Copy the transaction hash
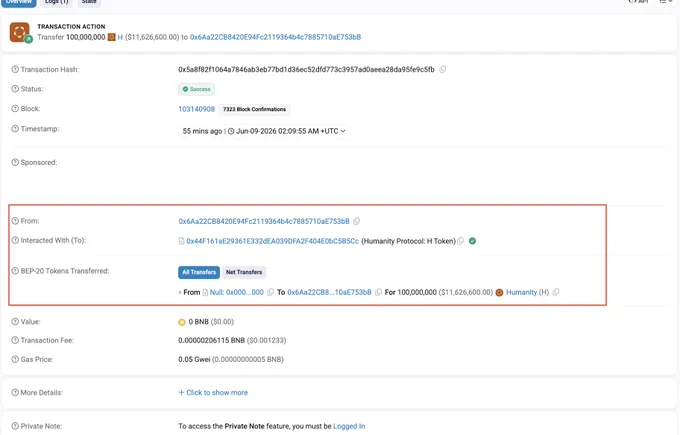 tap(442, 69)
